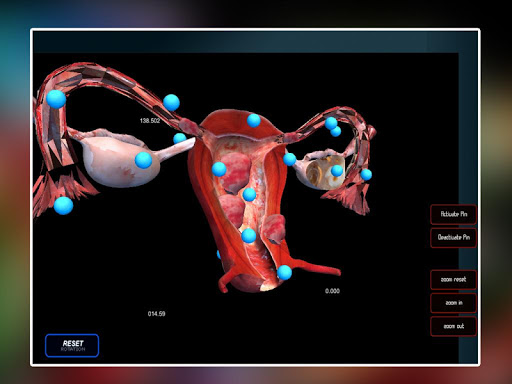Viewport: 512px width, 384px height.
Task: Select the pin on the right ovarian ligament
Action: [x=290, y=159]
